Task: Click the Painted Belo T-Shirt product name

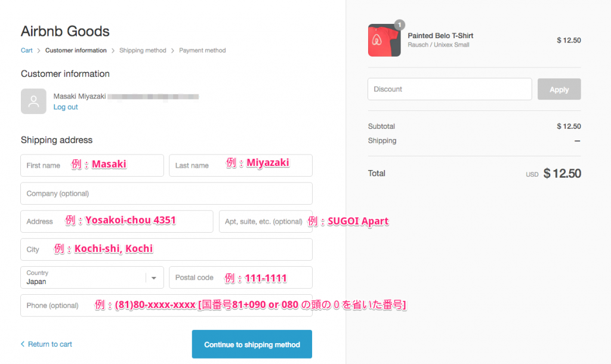Action: click(x=440, y=35)
